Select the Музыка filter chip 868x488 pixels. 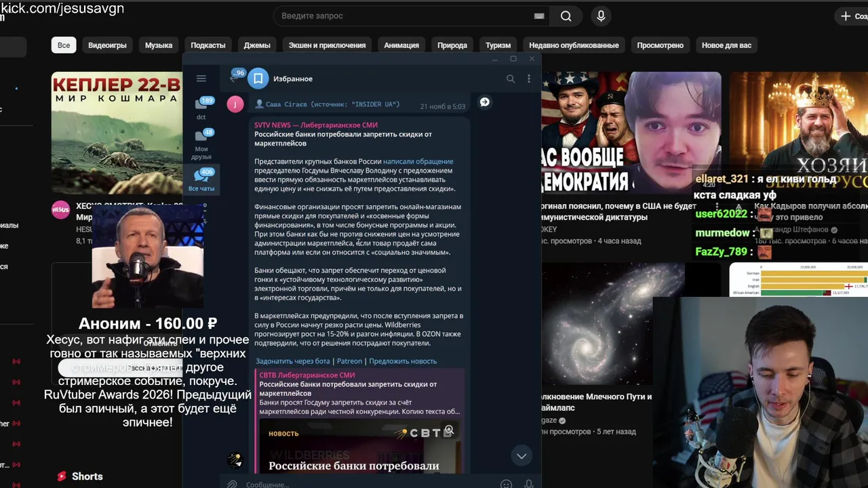(x=159, y=45)
